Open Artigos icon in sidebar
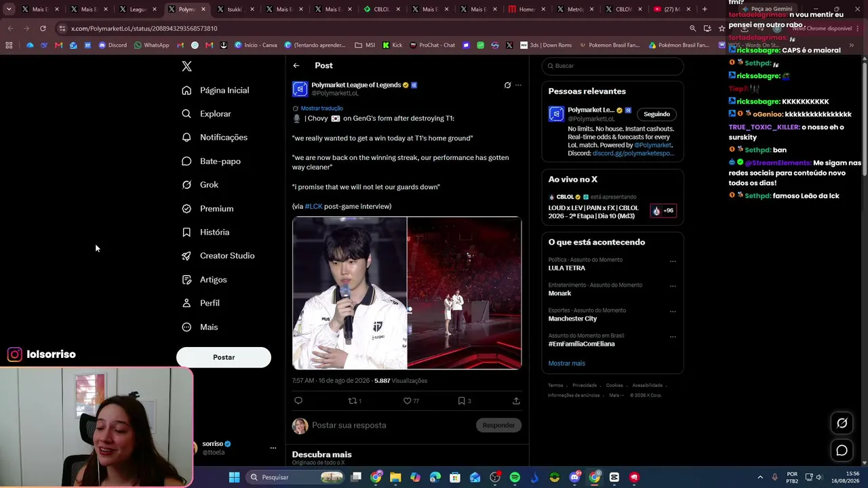Image resolution: width=868 pixels, height=488 pixels. pyautogui.click(x=186, y=279)
